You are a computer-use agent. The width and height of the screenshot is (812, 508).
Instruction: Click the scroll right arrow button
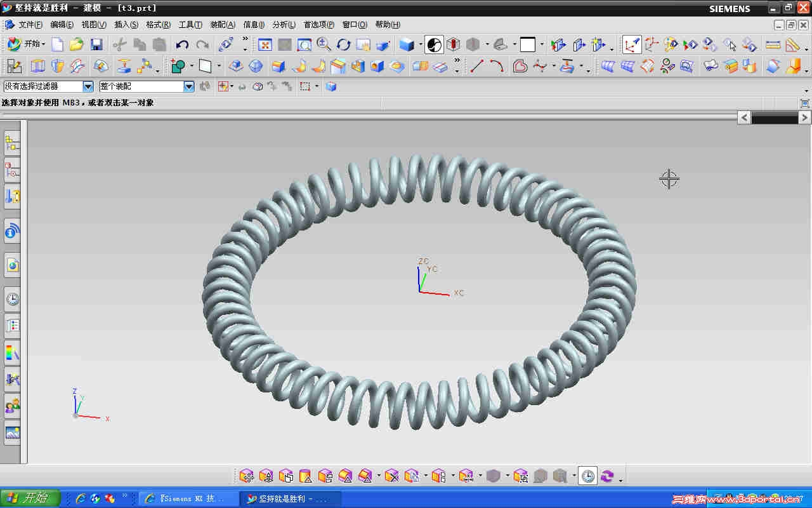pos(804,117)
